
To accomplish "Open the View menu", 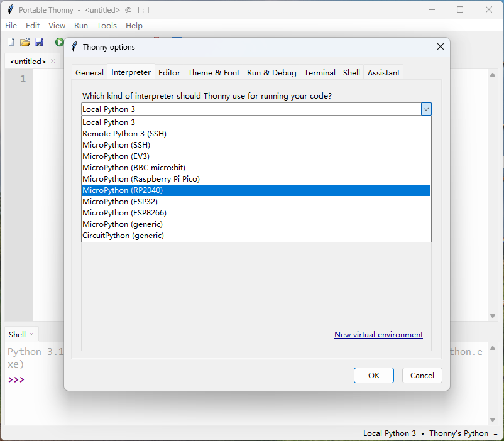I will (57, 25).
